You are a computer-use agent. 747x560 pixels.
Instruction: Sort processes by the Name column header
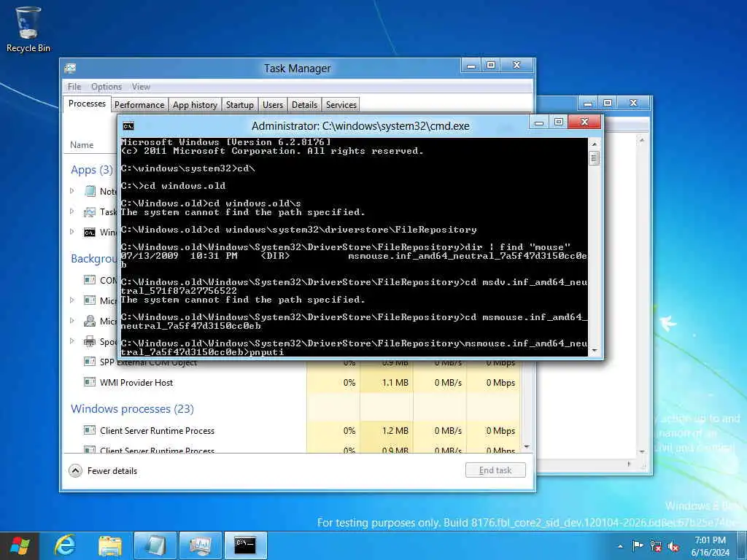point(82,145)
